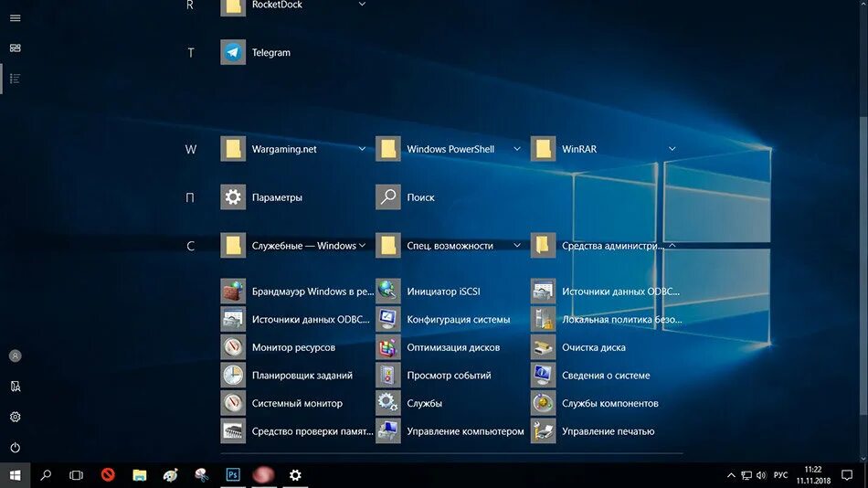Image resolution: width=868 pixels, height=488 pixels.
Task: Expand the Wargaming.net folder chevron
Action: (x=362, y=148)
